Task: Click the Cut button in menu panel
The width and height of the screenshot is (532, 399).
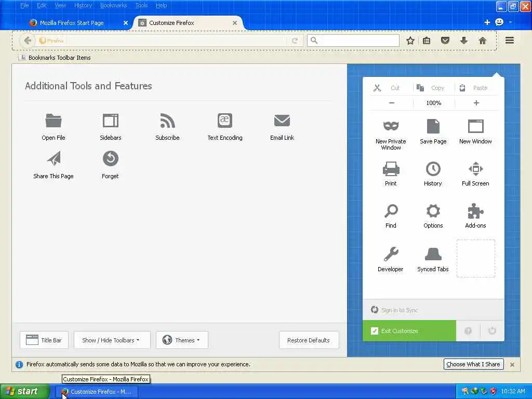Action: point(391,88)
